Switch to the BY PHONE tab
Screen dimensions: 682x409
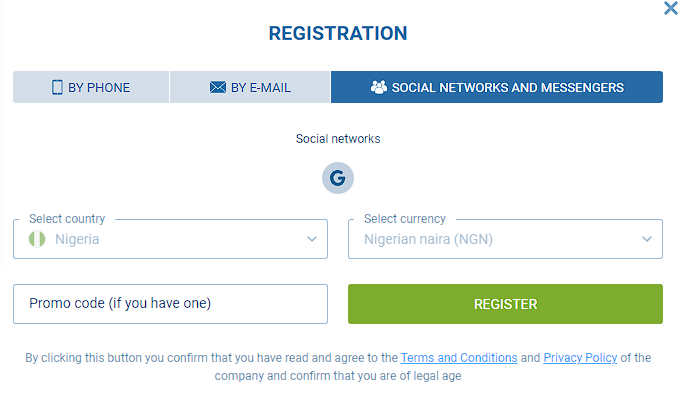click(91, 87)
